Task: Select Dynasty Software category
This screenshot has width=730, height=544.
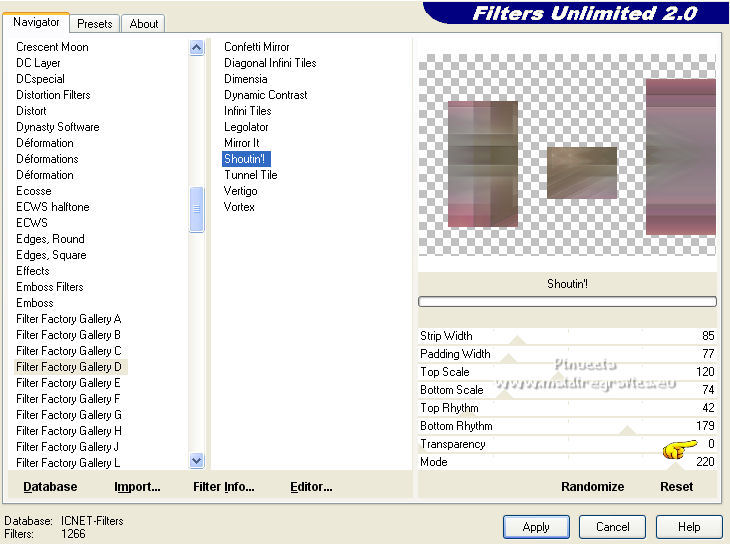Action: click(x=58, y=127)
